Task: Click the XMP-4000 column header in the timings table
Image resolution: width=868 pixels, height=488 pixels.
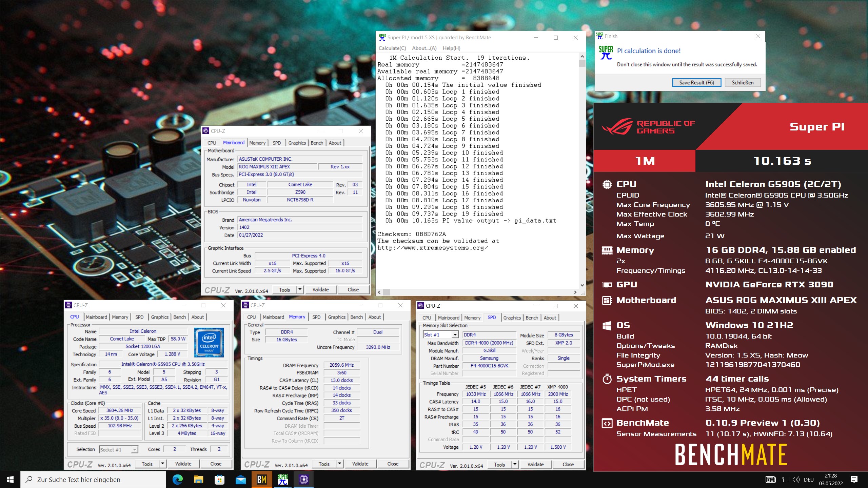Action: tap(557, 387)
